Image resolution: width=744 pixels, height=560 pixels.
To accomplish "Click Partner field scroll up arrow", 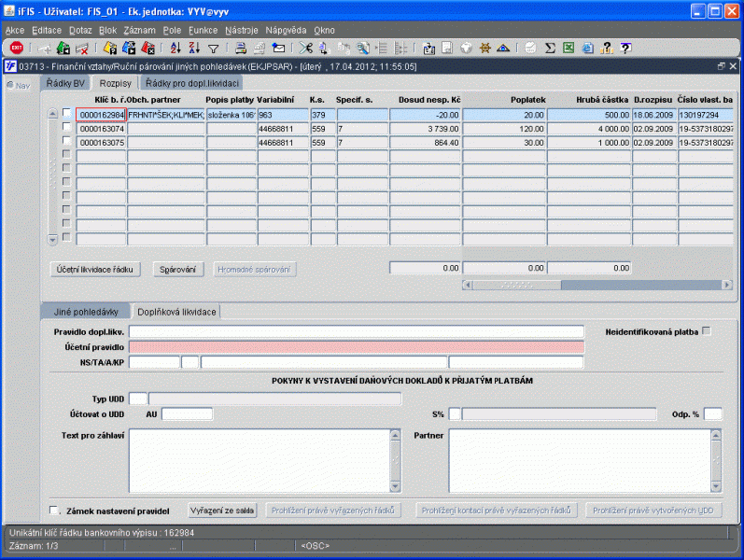I will (716, 435).
